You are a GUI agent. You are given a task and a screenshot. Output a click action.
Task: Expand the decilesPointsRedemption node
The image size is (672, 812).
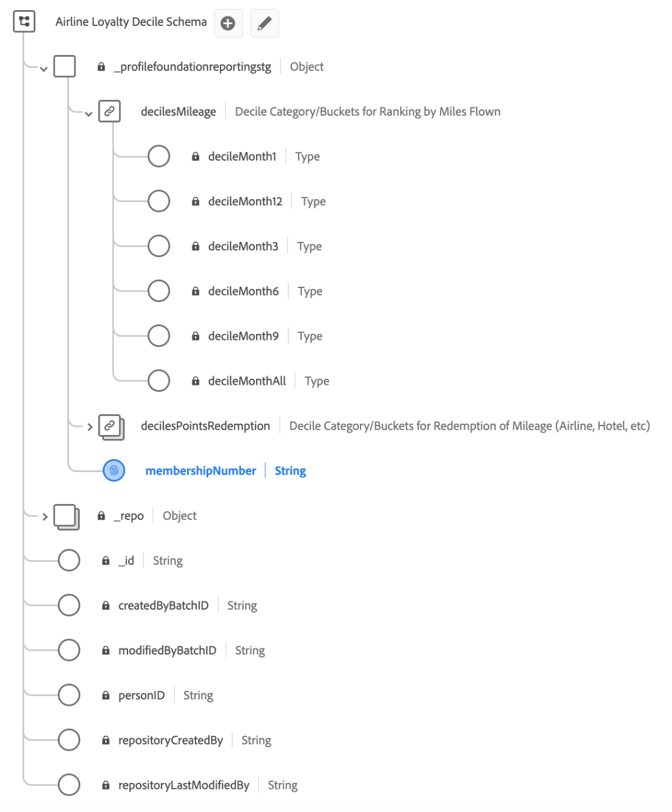click(x=90, y=427)
